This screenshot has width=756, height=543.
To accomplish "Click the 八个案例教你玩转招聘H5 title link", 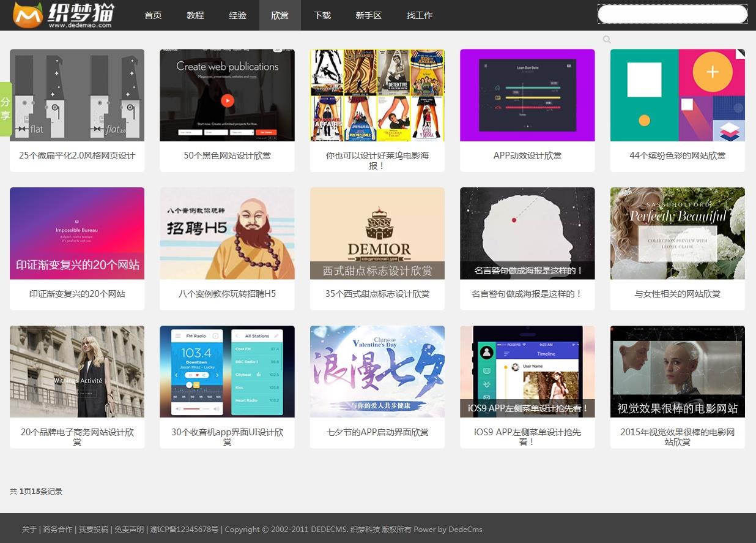I will coord(227,294).
